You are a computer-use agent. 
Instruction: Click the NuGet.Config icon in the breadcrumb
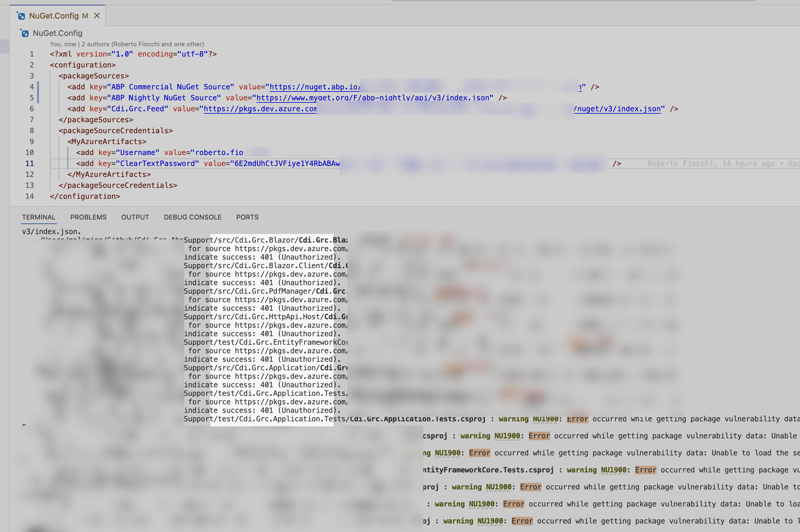pos(24,33)
